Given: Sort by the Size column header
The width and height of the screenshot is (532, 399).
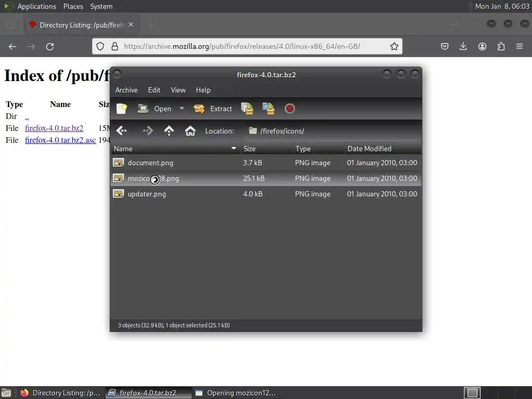Looking at the screenshot, I should coord(267,149).
